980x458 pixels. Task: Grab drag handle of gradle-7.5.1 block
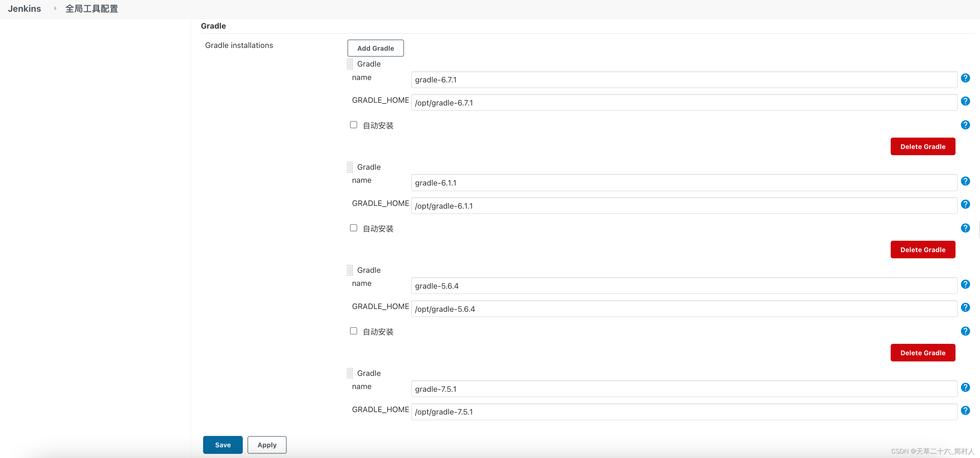click(350, 373)
